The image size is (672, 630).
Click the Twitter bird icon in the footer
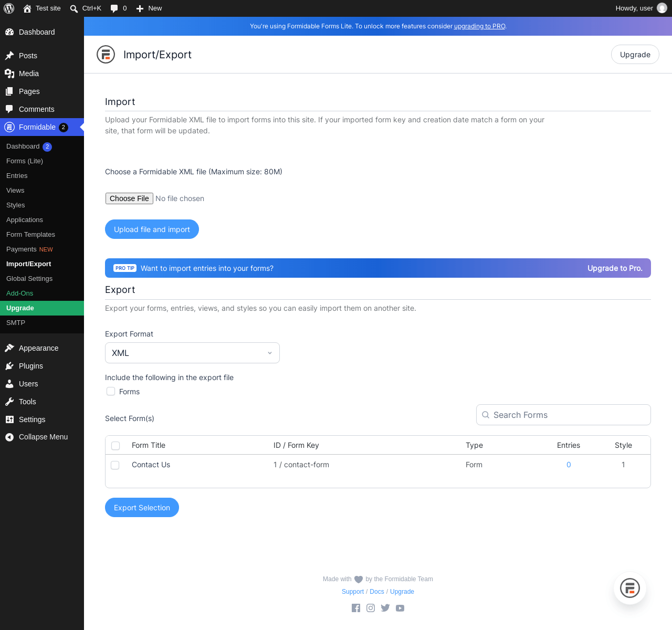[385, 608]
